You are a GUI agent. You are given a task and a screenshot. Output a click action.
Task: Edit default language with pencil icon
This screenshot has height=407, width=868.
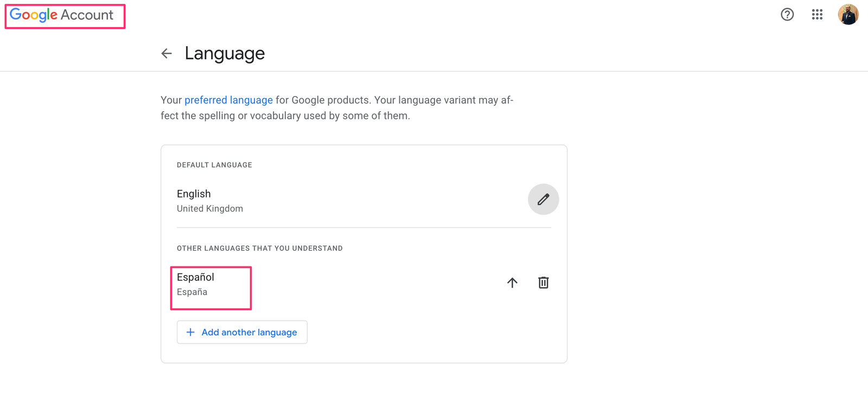click(x=543, y=199)
